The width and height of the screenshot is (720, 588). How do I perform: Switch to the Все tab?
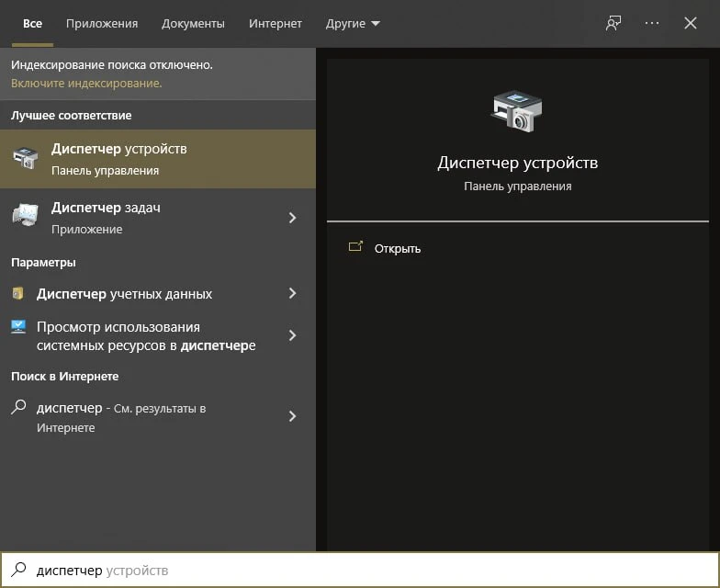coord(33,24)
